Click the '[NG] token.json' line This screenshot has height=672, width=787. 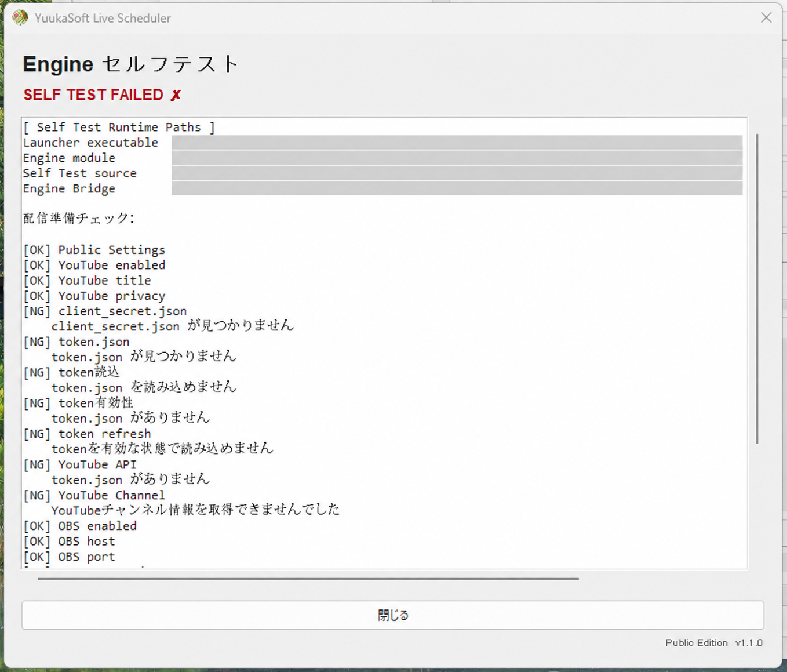point(76,342)
